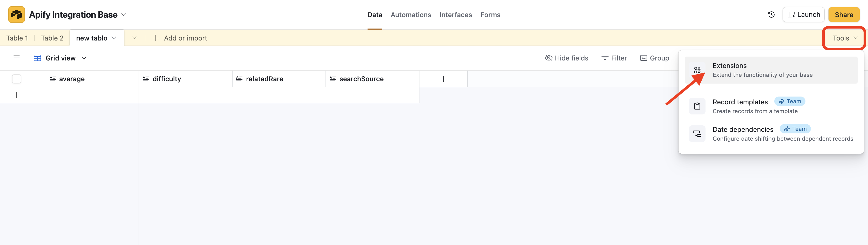This screenshot has height=245, width=868.
Task: Toggle Hide fields for the grid view
Action: [x=566, y=58]
